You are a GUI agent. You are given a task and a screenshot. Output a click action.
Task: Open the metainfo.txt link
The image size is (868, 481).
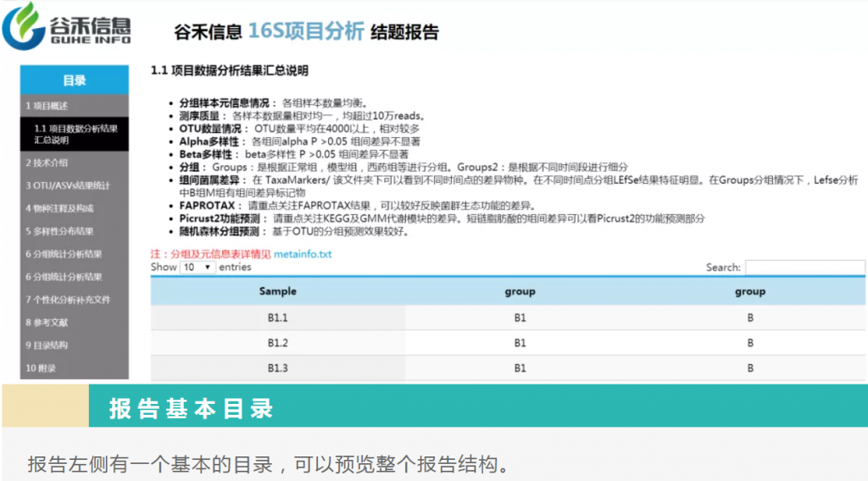(303, 254)
